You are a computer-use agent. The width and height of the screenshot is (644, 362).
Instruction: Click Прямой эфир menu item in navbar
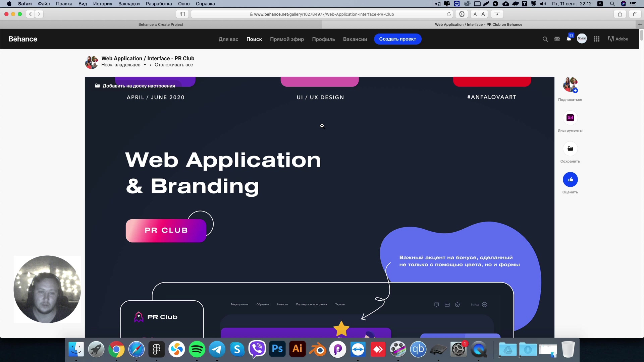[x=287, y=39]
